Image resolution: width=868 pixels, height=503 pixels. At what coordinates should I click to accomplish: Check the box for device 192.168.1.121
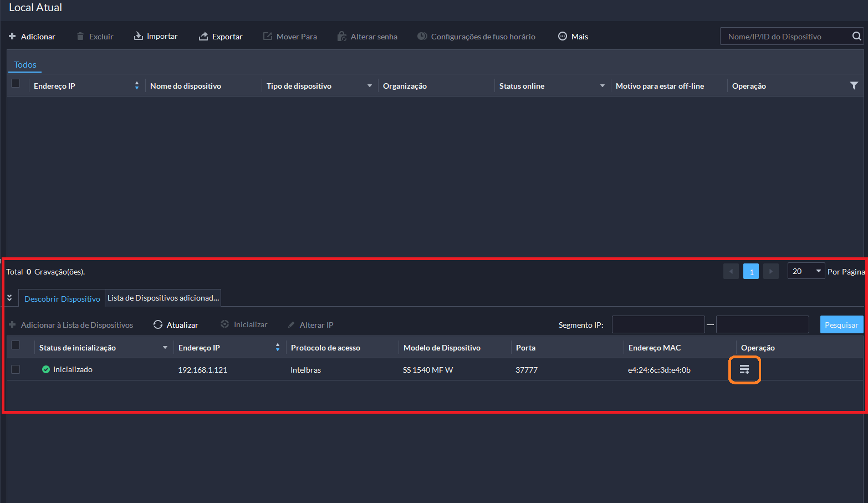click(16, 369)
